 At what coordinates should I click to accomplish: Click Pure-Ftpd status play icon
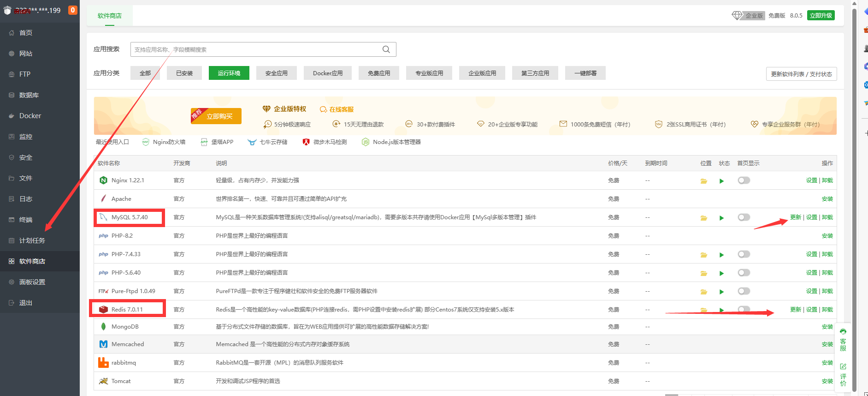pyautogui.click(x=722, y=292)
